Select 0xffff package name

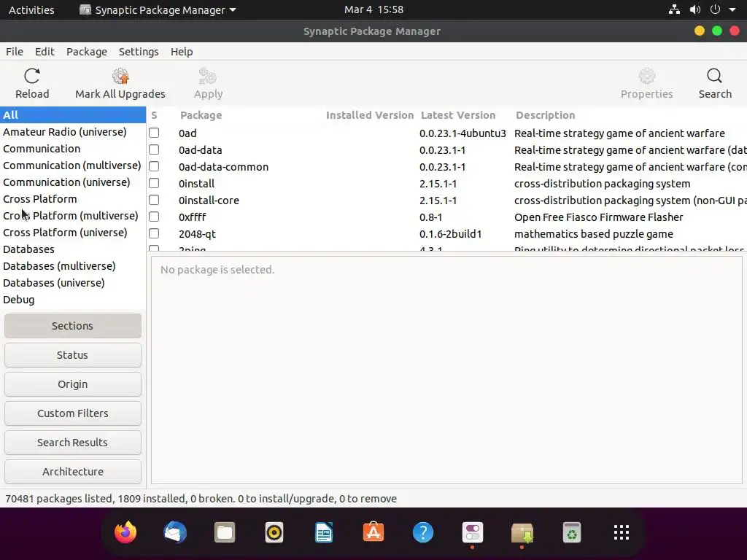point(193,217)
